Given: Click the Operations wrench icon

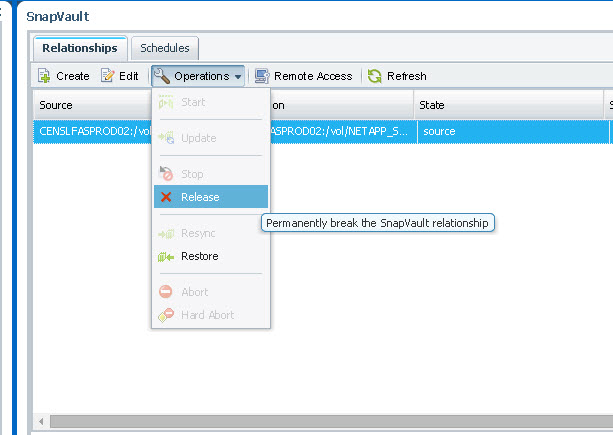Looking at the screenshot, I should coord(161,75).
